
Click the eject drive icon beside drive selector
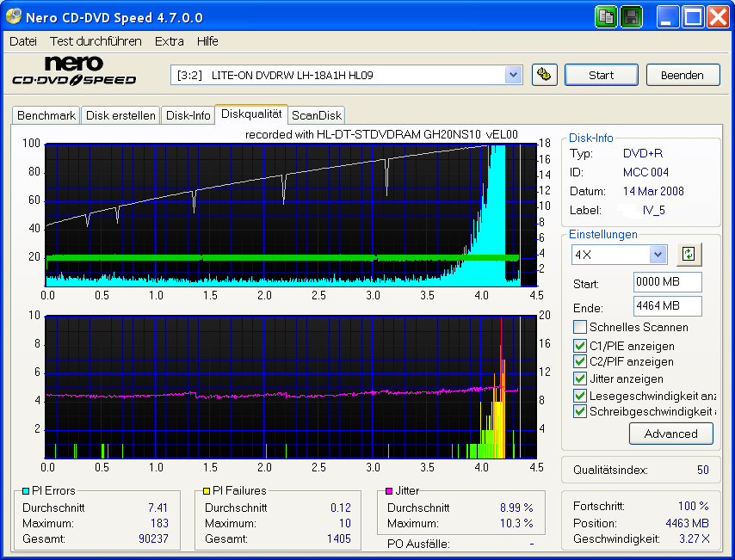click(545, 75)
